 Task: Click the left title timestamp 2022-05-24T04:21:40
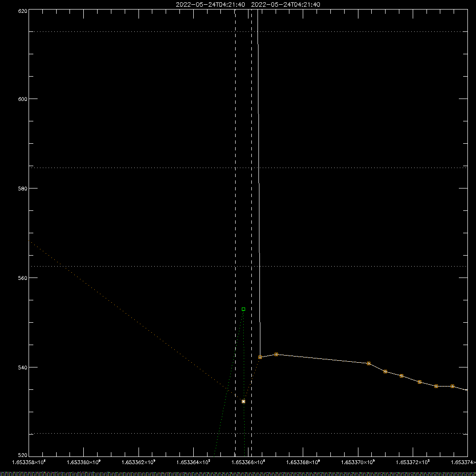[x=210, y=5]
